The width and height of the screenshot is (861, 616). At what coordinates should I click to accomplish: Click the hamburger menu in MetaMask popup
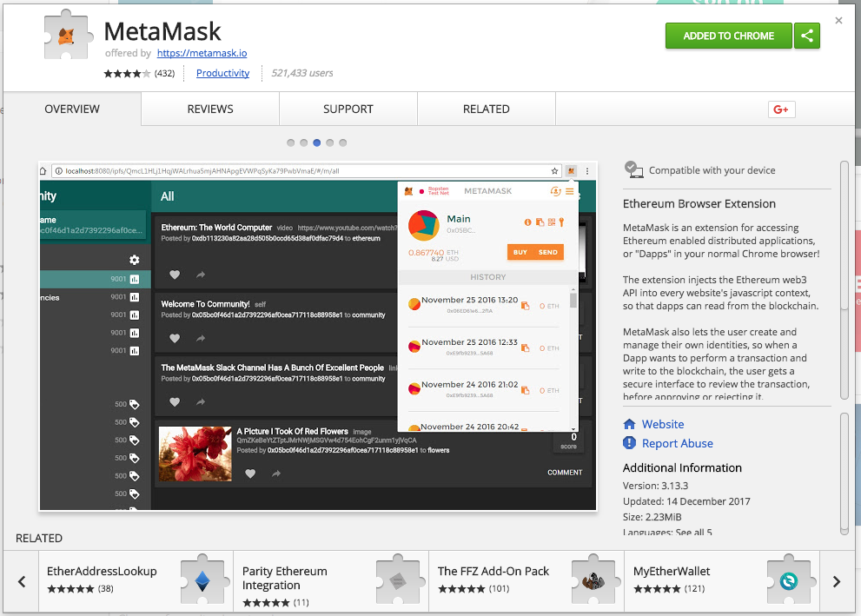pos(569,191)
